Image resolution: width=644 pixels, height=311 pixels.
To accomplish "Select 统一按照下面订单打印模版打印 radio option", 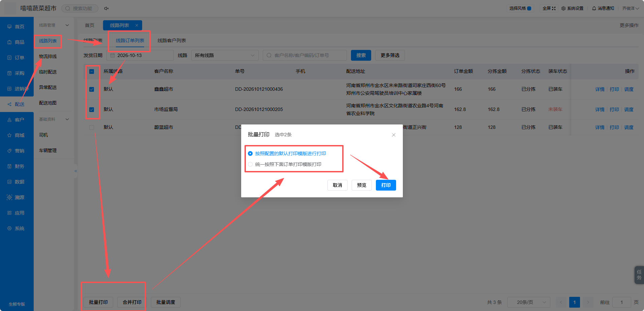I will click(x=250, y=164).
